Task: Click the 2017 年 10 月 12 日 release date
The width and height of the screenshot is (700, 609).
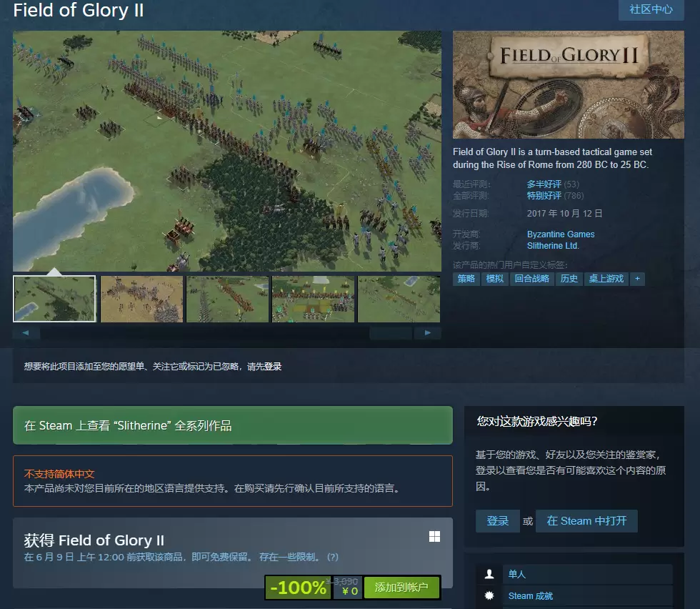Action: (565, 214)
